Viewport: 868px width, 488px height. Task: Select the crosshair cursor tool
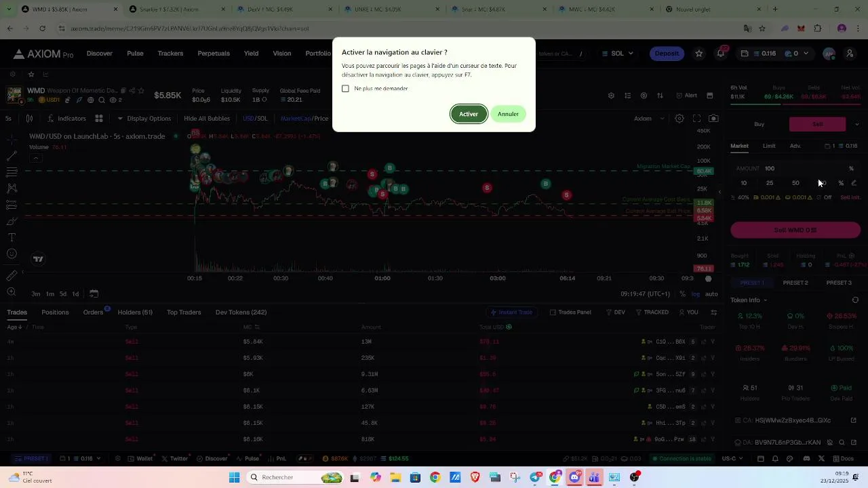pyautogui.click(x=12, y=140)
